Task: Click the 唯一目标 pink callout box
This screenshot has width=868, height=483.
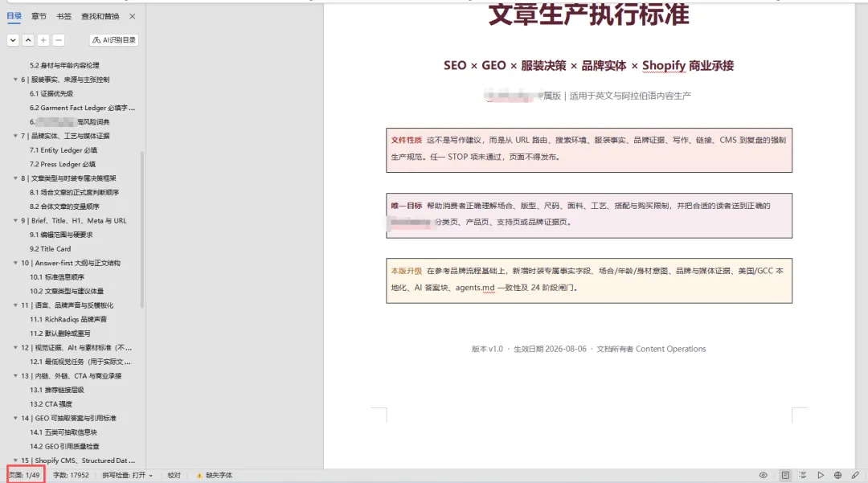Action: click(589, 215)
